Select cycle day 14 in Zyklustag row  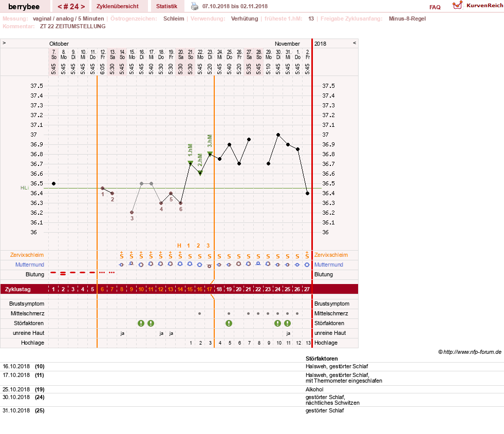point(180,289)
